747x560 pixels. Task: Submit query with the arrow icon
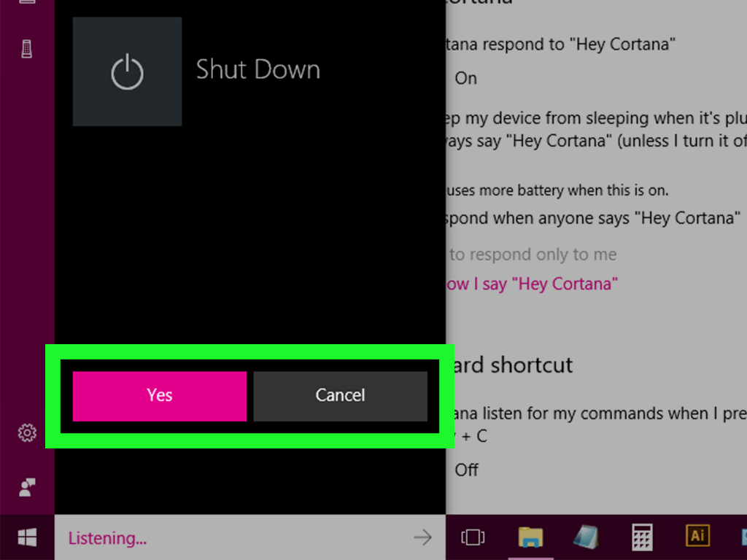click(x=422, y=537)
